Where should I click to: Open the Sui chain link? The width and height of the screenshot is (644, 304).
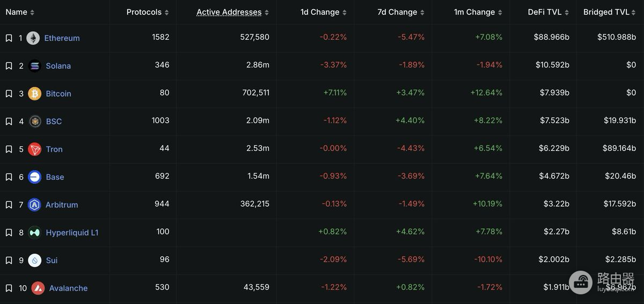[x=52, y=260]
